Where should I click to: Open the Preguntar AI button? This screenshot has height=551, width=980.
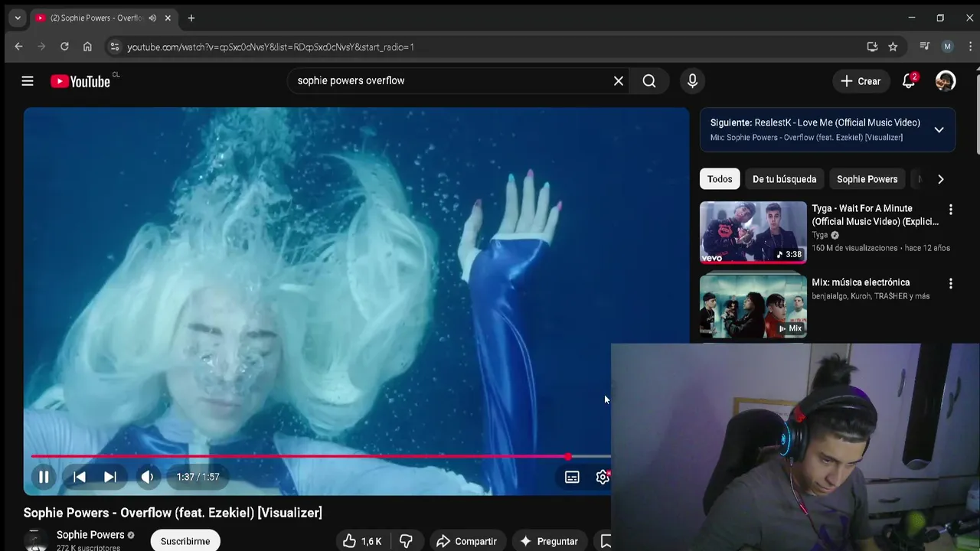[549, 541]
